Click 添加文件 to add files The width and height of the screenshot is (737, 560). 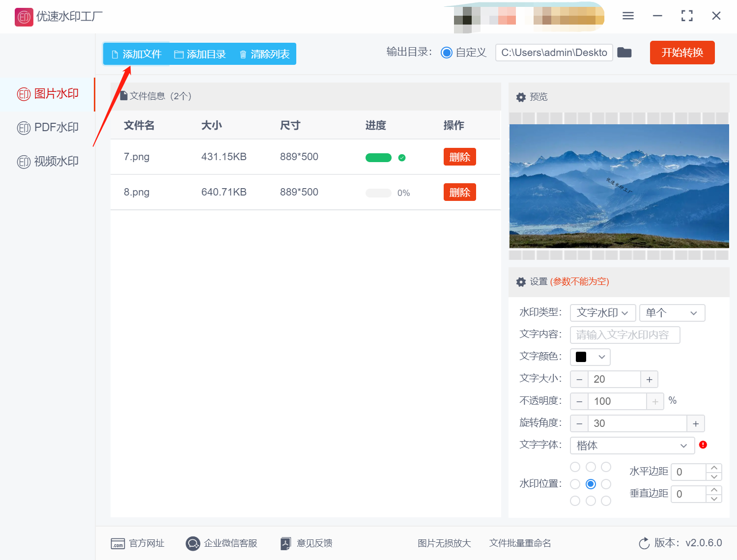click(137, 54)
